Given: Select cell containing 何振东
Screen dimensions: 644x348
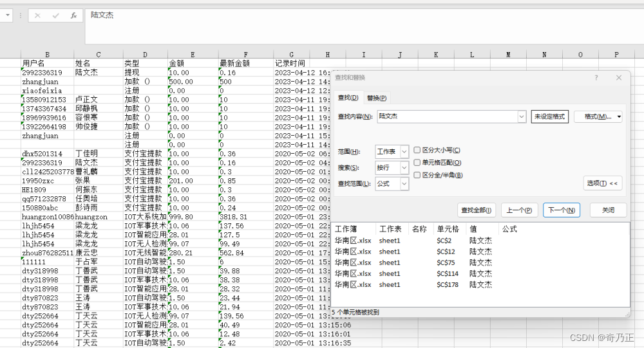Looking at the screenshot, I should coord(98,190).
